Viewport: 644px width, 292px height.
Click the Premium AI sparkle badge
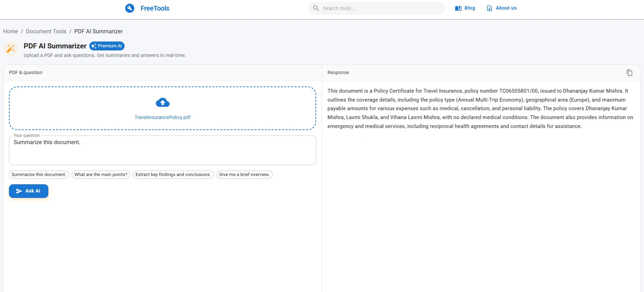(107, 46)
